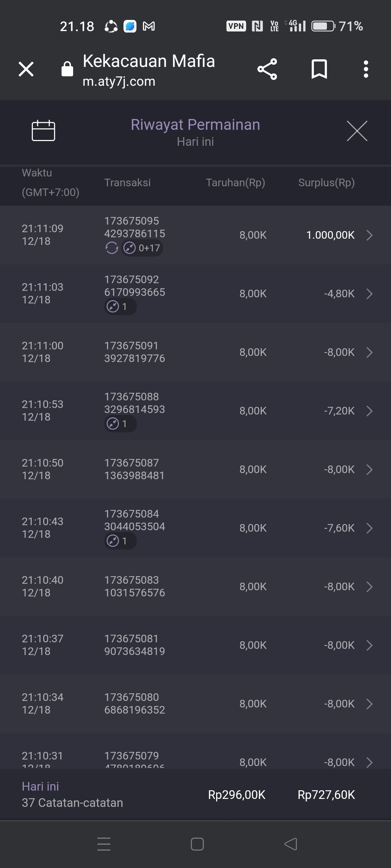391x868 pixels.
Task: Close the Riwayat Permainan panel
Action: tap(357, 131)
